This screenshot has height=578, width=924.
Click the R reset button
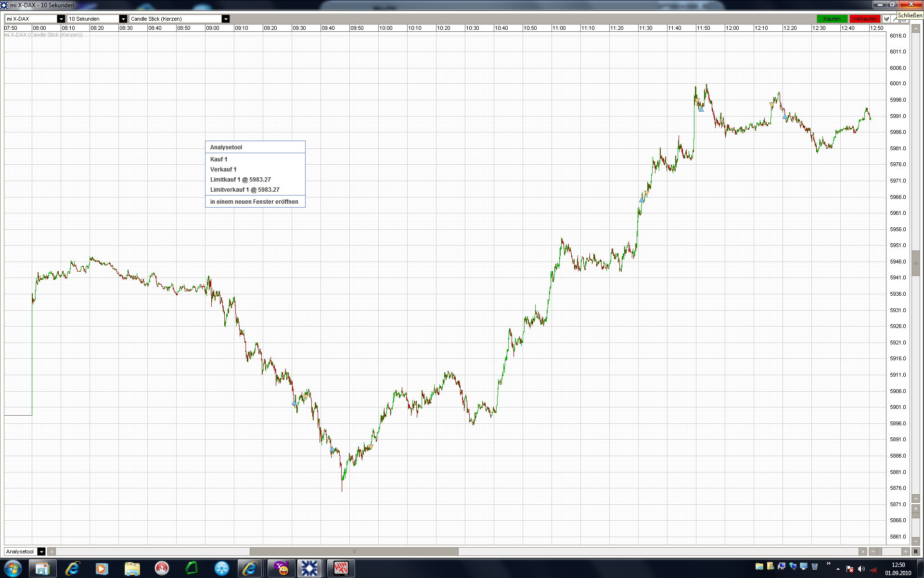point(916,552)
